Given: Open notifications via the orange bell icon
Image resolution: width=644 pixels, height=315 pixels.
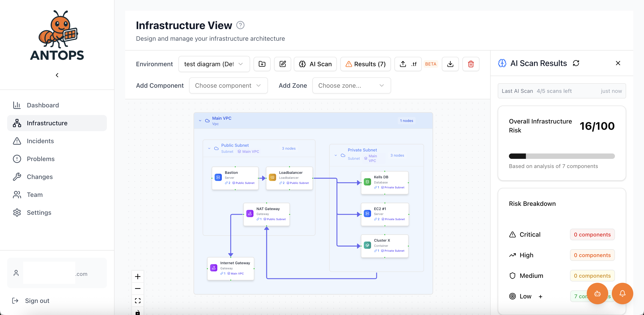Looking at the screenshot, I should point(623,294).
